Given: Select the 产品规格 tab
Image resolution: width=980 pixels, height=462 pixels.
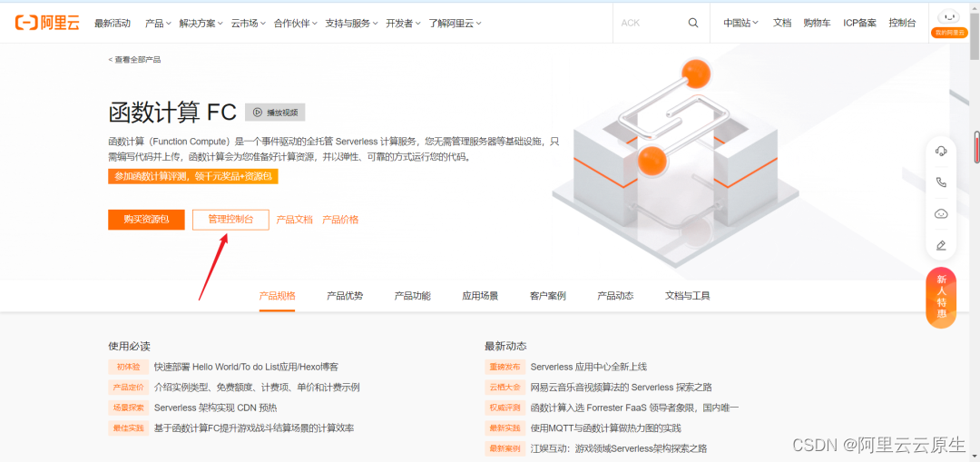Looking at the screenshot, I should click(x=277, y=296).
